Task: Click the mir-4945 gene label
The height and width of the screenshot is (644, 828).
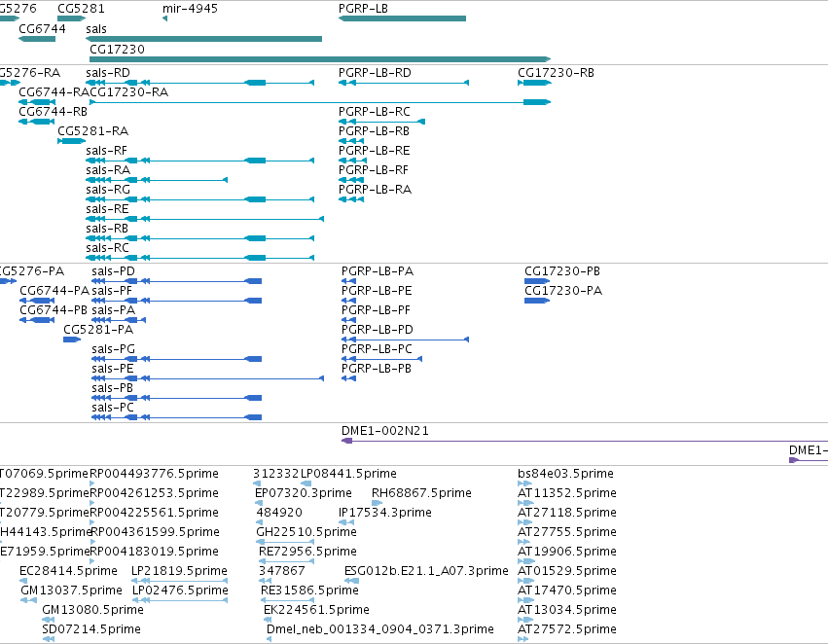Action: pos(190,9)
